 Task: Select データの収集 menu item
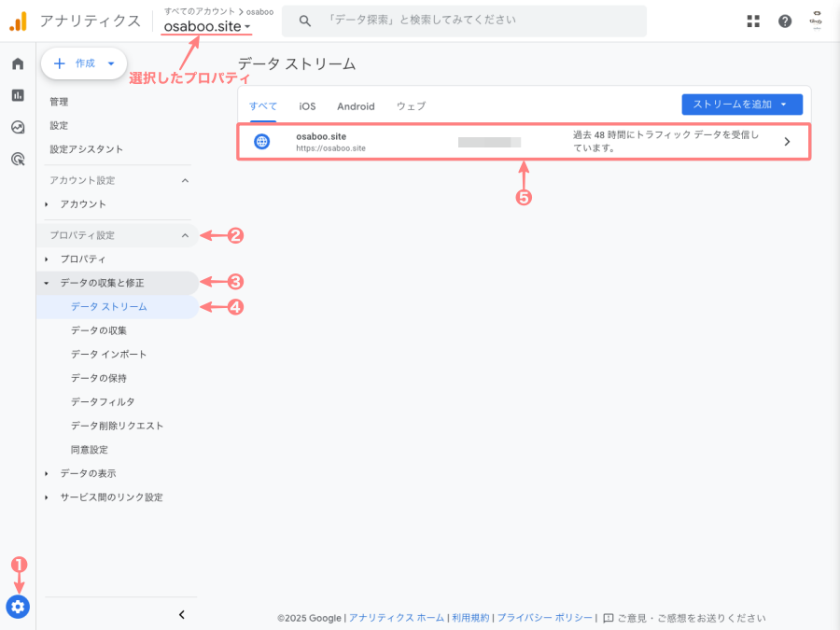point(99,330)
